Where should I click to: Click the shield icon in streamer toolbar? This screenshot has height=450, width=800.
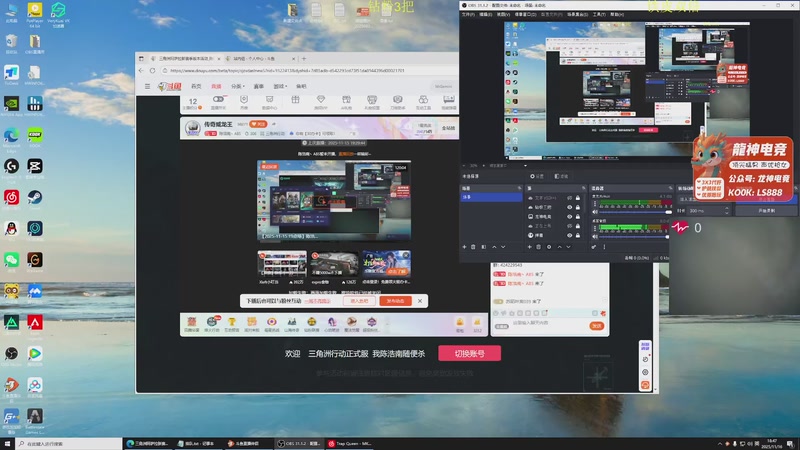(x=244, y=99)
